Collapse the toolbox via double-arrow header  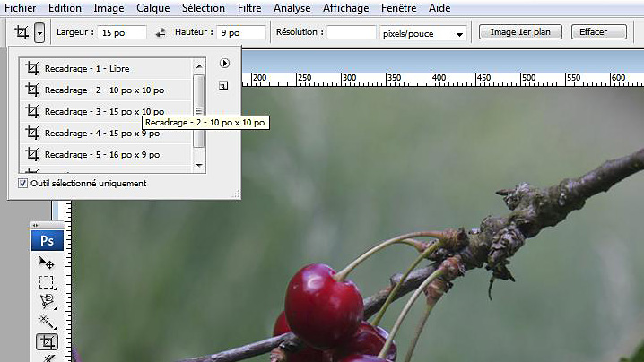pyautogui.click(x=35, y=225)
